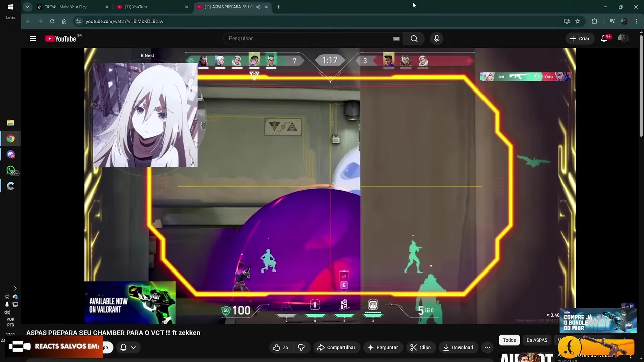Viewport: 644px width, 362px height.
Task: Select the De ASPAS filter chip
Action: click(x=537, y=340)
